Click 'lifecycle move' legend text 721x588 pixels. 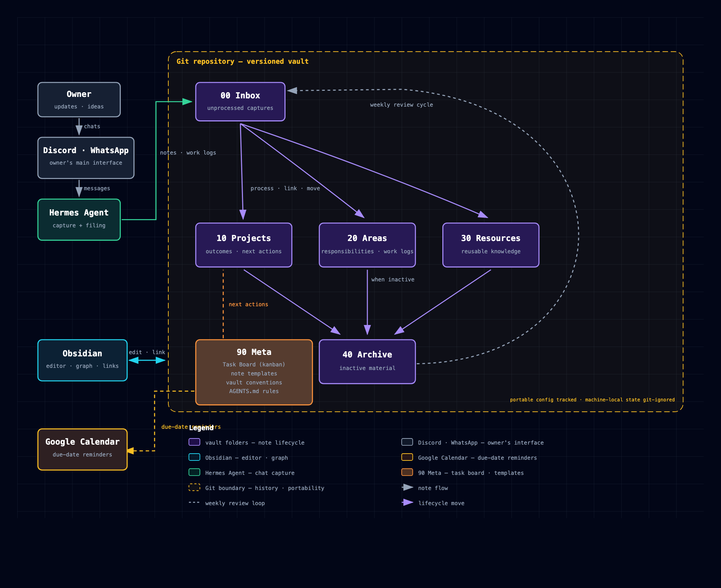click(x=441, y=503)
